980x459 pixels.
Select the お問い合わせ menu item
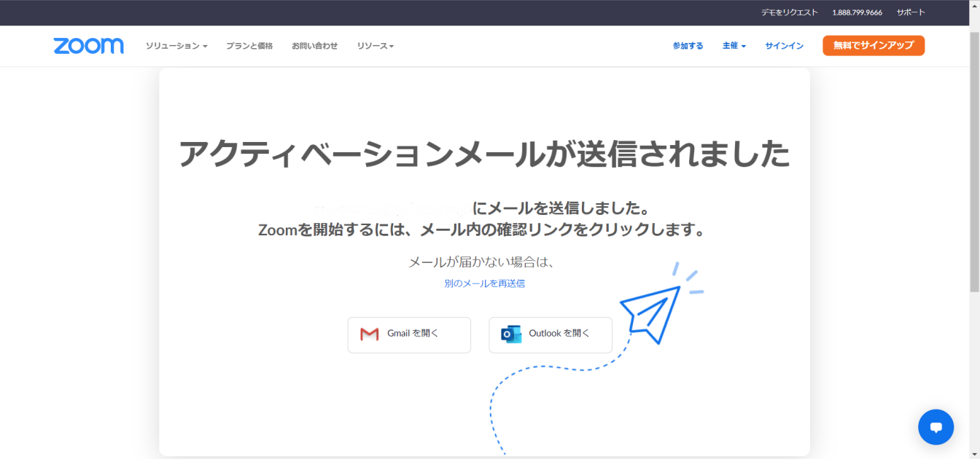coord(314,46)
